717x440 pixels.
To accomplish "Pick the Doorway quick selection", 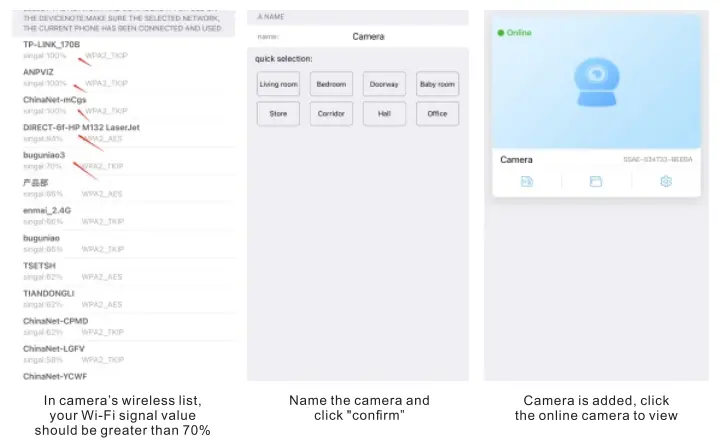I will tap(384, 84).
